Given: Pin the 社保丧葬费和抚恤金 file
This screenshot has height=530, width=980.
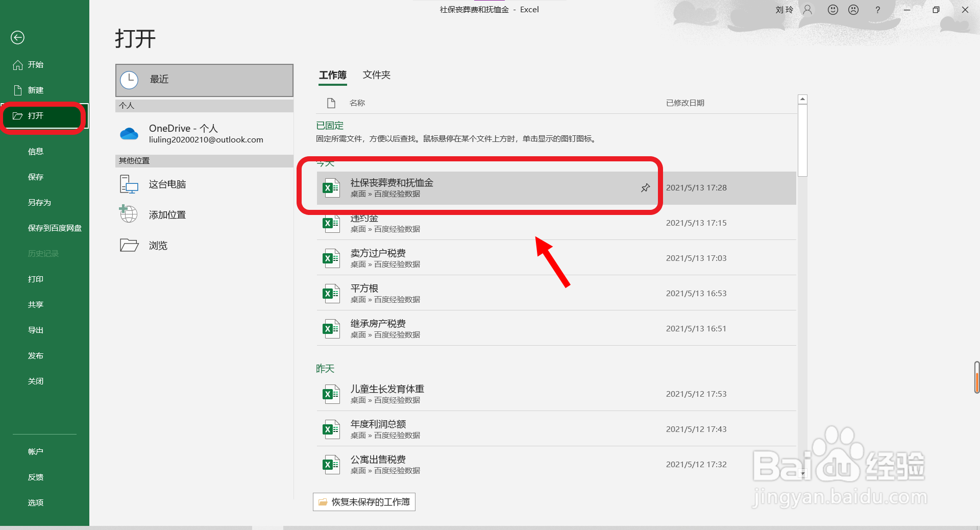Looking at the screenshot, I should click(x=645, y=188).
